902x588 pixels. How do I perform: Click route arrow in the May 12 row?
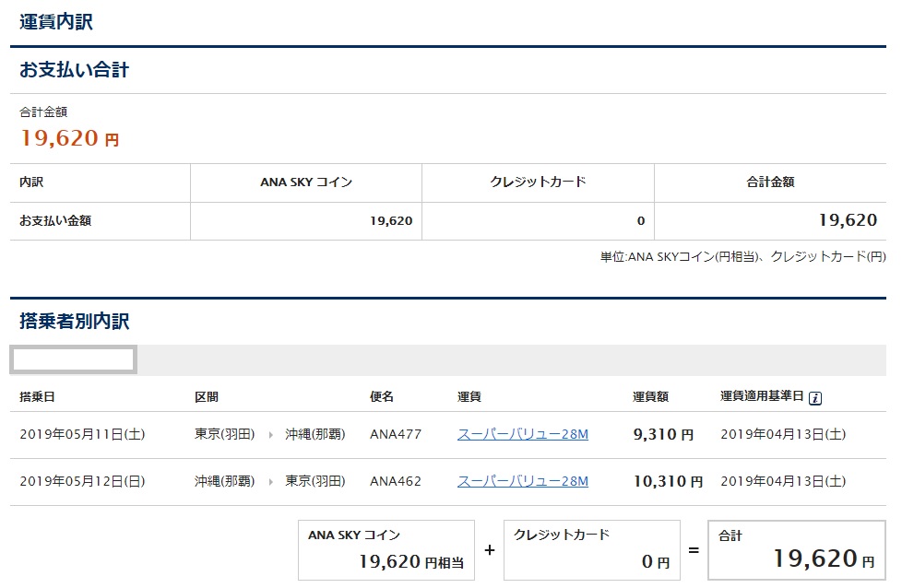pos(270,481)
